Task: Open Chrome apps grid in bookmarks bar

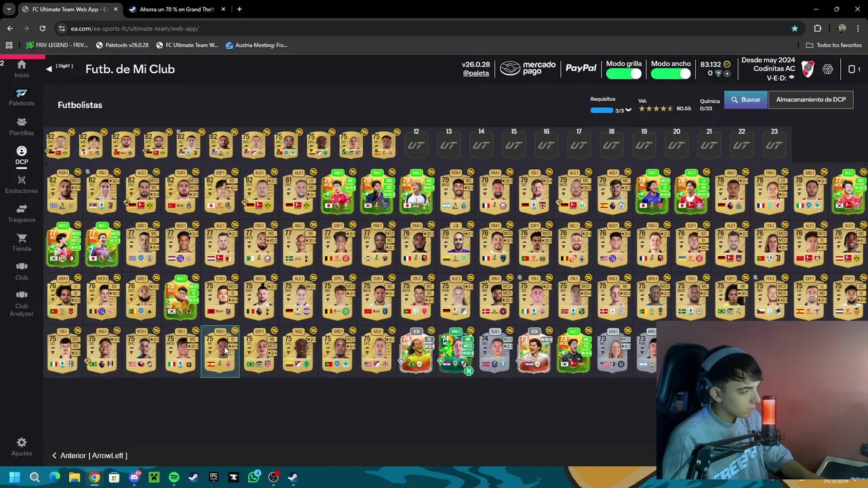Action: (9, 45)
